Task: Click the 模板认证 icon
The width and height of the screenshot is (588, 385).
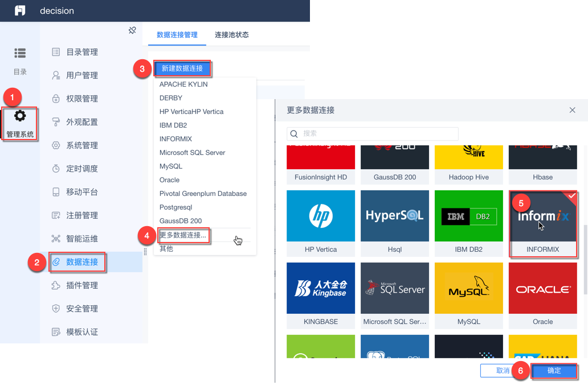Action: click(x=56, y=332)
